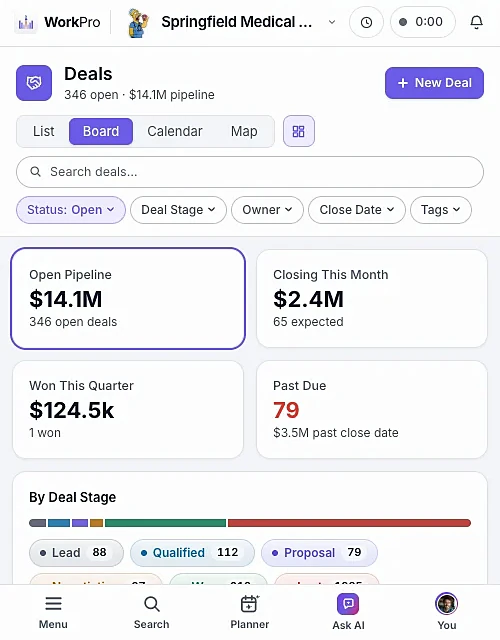
Task: Toggle the Qualified stage filter chip
Action: click(192, 553)
